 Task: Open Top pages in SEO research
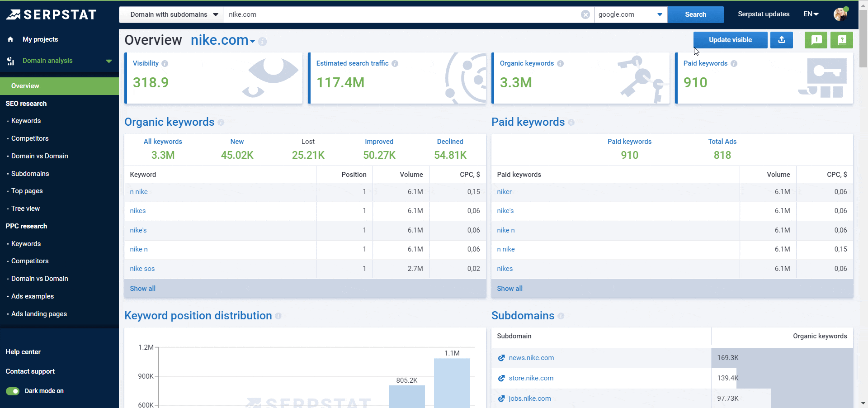pyautogui.click(x=27, y=191)
